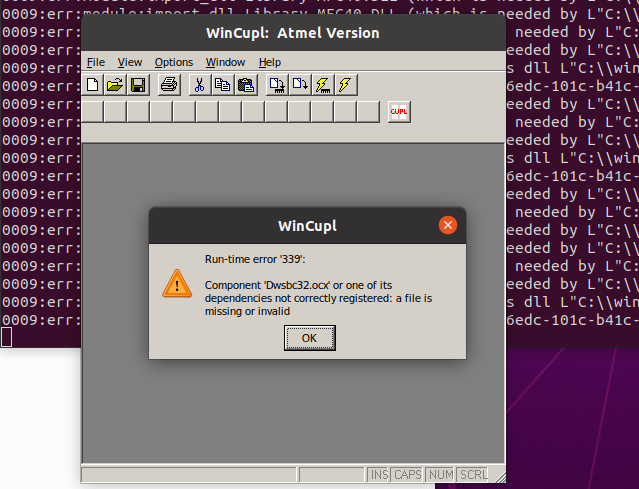The image size is (639, 489).
Task: Open the Options menu
Action: coord(174,62)
